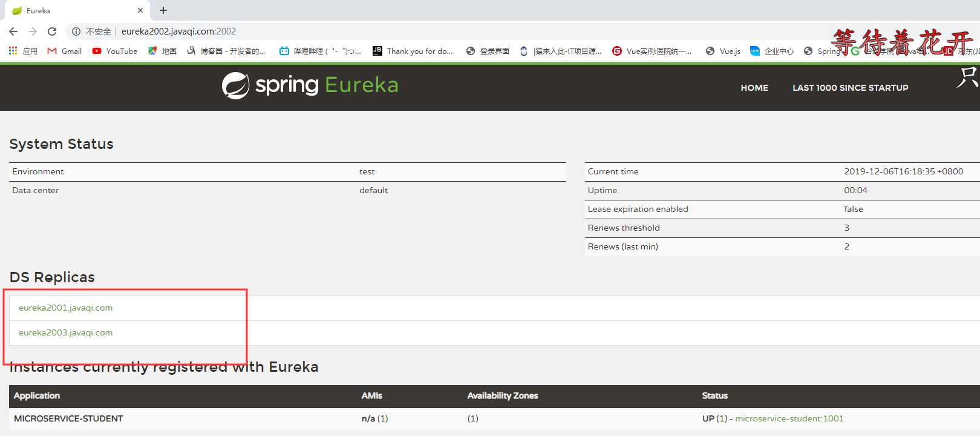Click the System Status heading
Image resolution: width=980 pixels, height=436 pixels.
[x=61, y=144]
